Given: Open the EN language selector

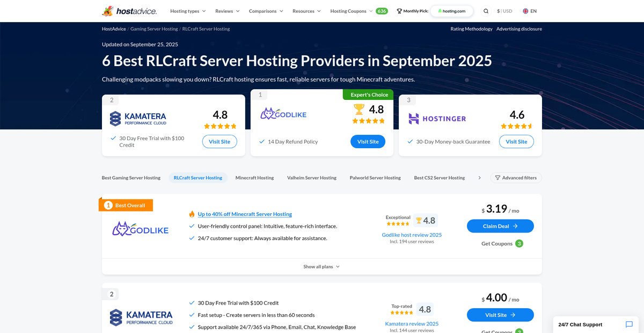Looking at the screenshot, I should tap(529, 11).
